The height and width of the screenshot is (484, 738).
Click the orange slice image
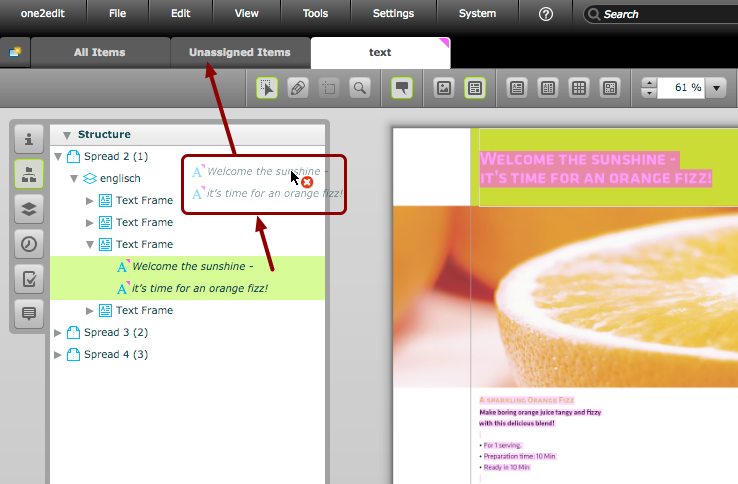pyautogui.click(x=565, y=297)
